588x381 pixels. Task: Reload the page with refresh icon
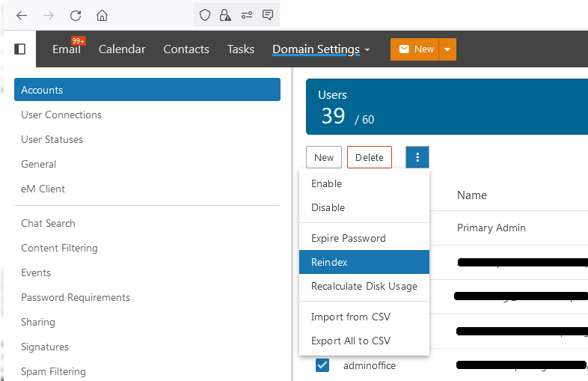75,15
